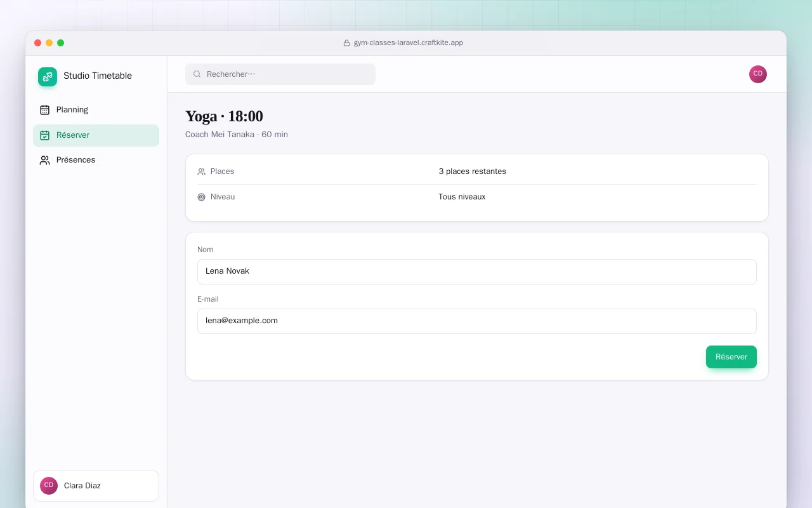This screenshot has height=508, width=812.
Task: Click the Studio Timetable title
Action: pos(98,76)
